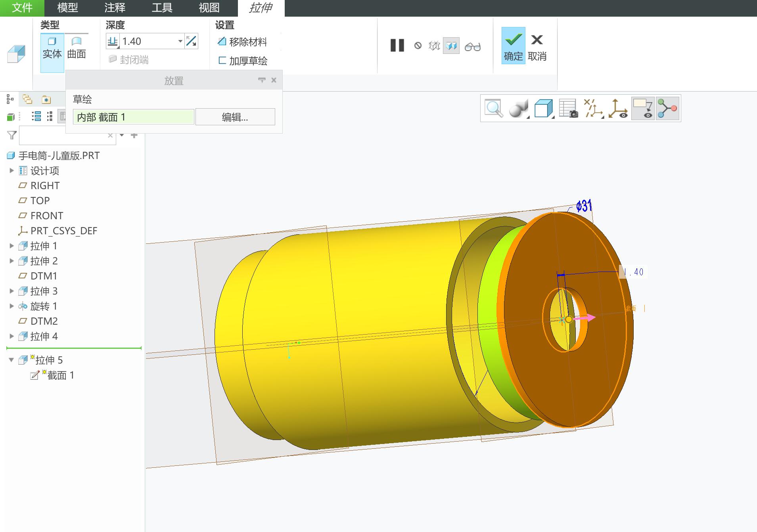Click the extrude feature cube icon

pos(16,54)
